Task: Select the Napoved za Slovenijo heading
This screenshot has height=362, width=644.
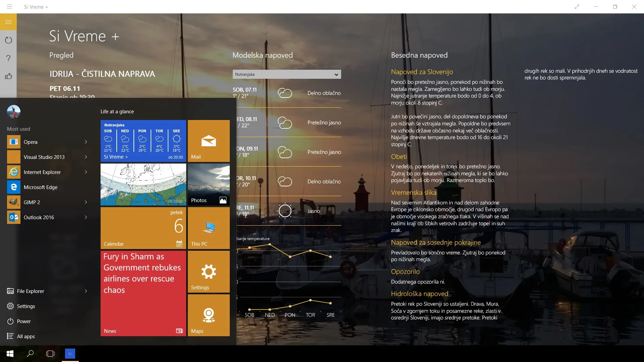Action: [x=422, y=72]
